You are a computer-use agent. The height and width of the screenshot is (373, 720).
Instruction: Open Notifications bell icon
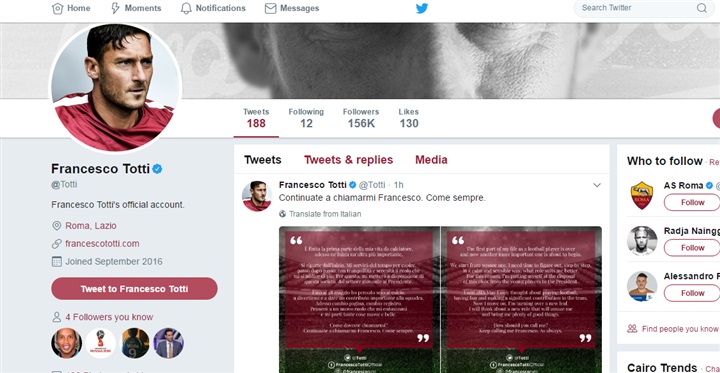coord(186,8)
